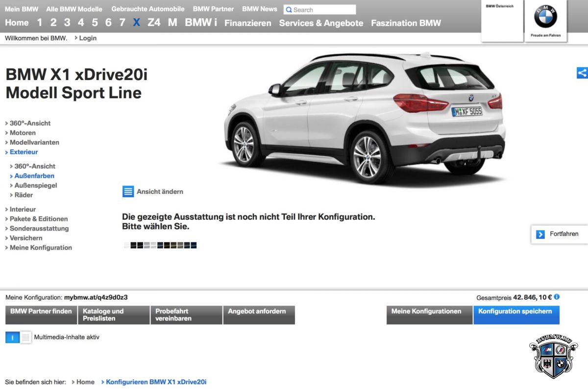Click BMW Partner finden button
The height and width of the screenshot is (389, 588).
coord(41,315)
